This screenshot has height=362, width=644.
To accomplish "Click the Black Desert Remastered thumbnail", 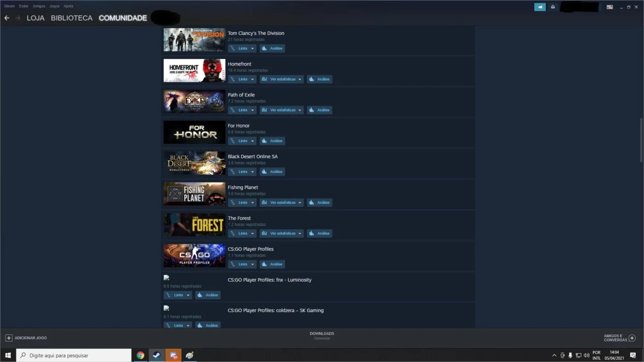I will [x=195, y=163].
